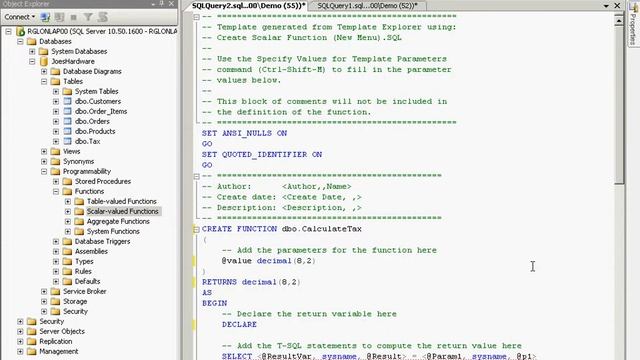Click the editor vertical scrollbar thumb
This screenshot has width=640, height=360.
click(619, 106)
